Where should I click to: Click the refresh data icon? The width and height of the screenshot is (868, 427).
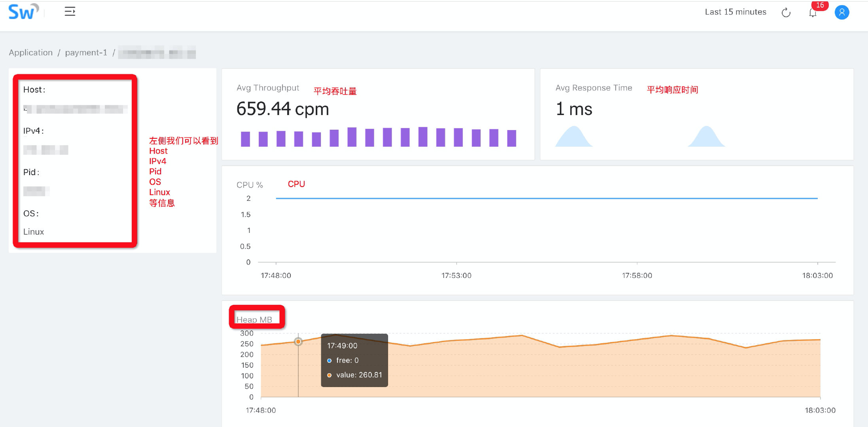click(x=786, y=13)
